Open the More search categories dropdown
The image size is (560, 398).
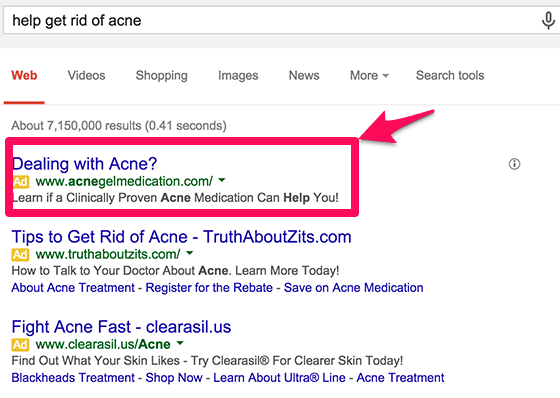(369, 75)
